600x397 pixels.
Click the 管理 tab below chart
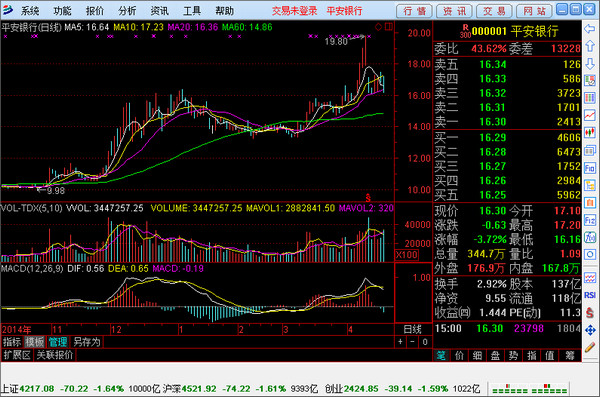(58, 342)
